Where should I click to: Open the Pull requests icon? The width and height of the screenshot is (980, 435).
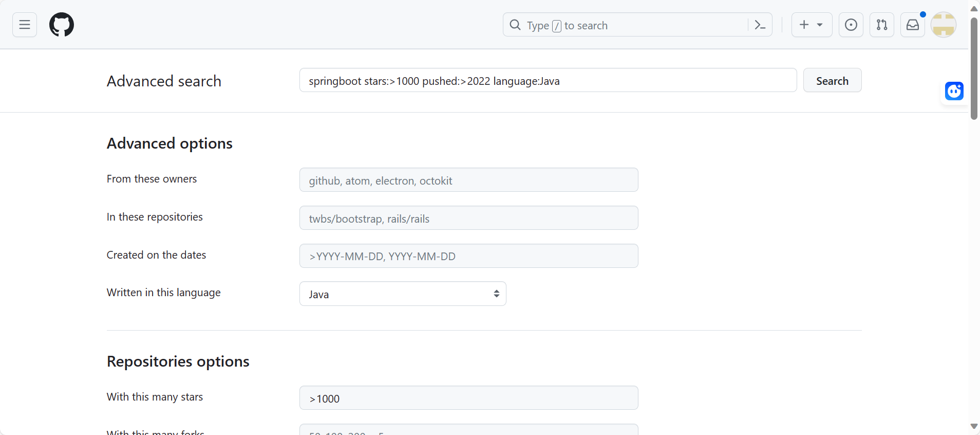[x=882, y=25]
